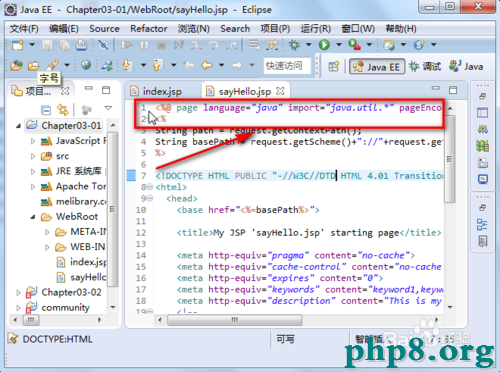Click in the 快速访问 quick access field
Screen dimensions: 500x372
click(287, 66)
